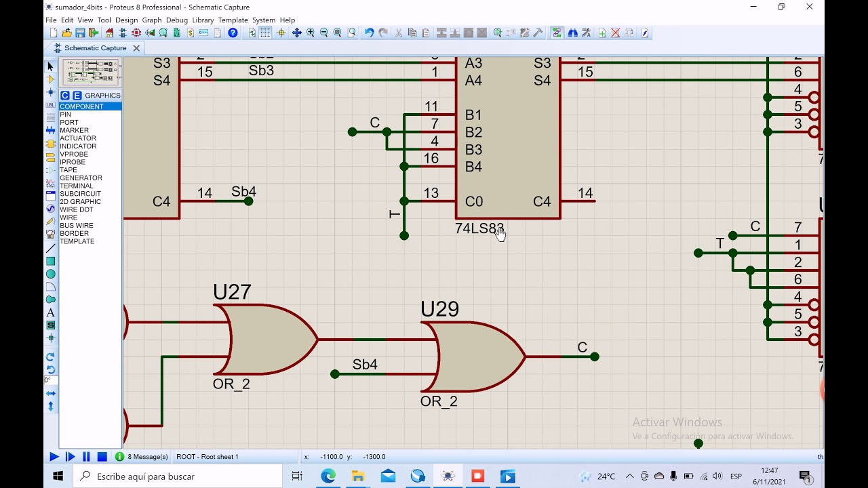868x488 pixels.
Task: Zoom in using the magnifier plus icon
Action: point(310,33)
